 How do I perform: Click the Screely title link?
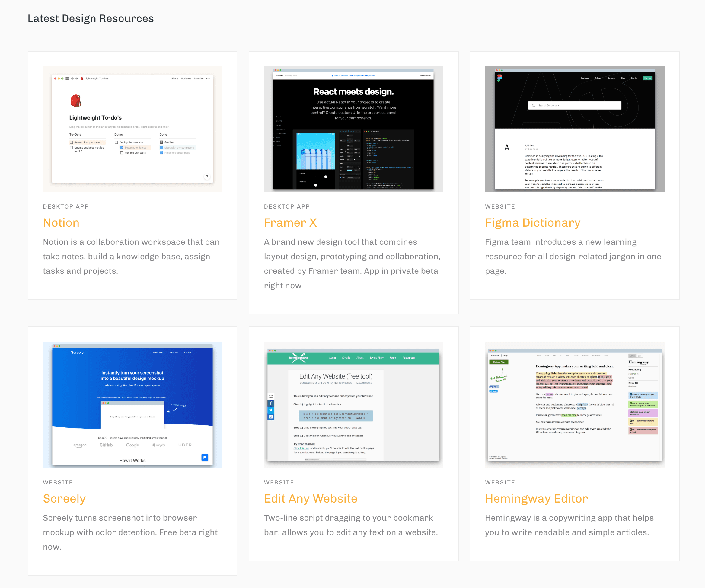tap(64, 498)
